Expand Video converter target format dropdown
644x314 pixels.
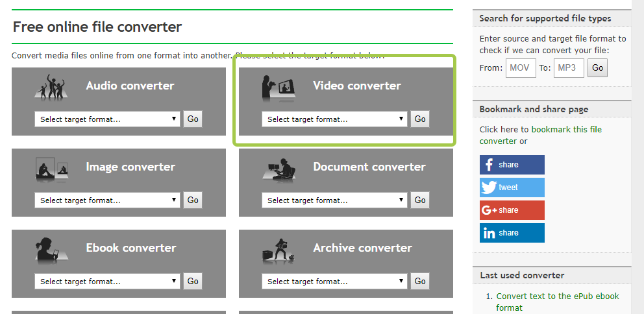334,119
